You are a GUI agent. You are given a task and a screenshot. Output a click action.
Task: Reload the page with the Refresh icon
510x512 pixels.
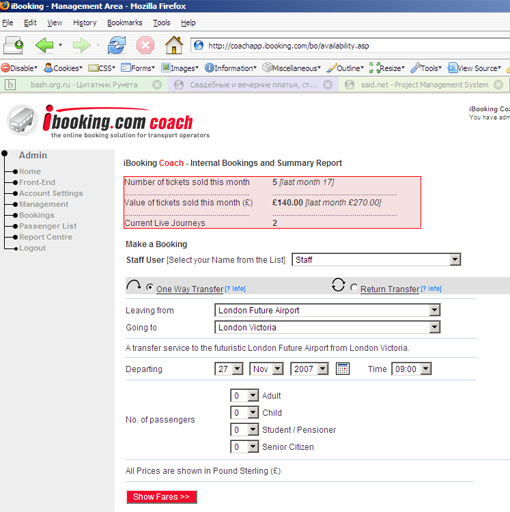tap(117, 45)
